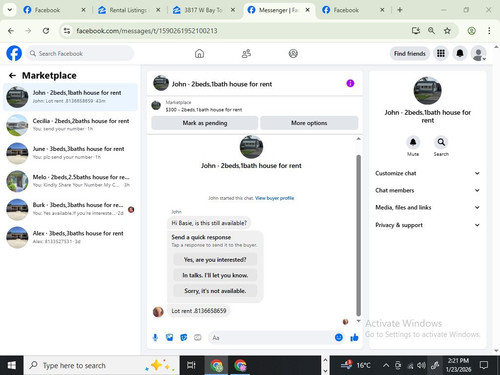Reload the page in Chrome
This screenshot has height=375, width=500.
coord(46,31)
